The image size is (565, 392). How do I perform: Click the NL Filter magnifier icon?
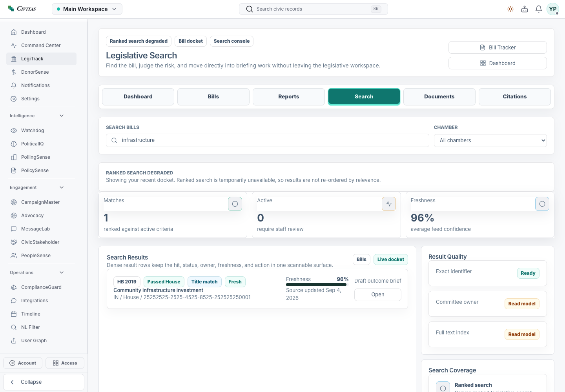point(14,327)
